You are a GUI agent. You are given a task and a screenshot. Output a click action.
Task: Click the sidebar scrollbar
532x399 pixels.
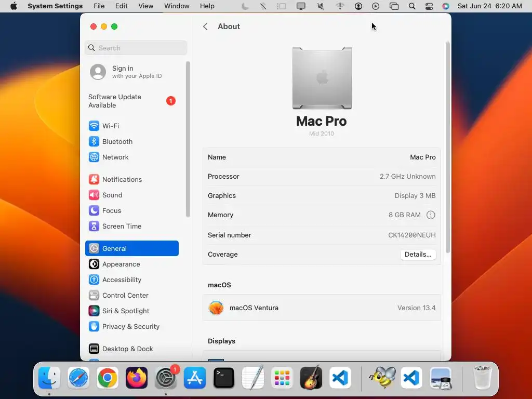pyautogui.click(x=188, y=139)
